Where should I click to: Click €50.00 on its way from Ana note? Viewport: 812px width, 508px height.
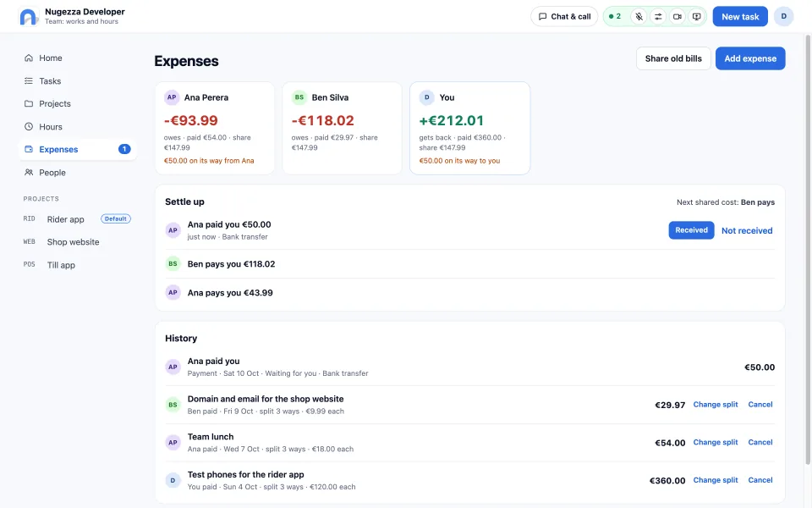(209, 161)
